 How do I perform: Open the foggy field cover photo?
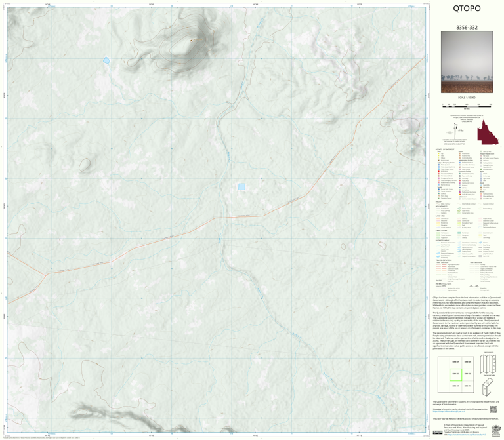tap(467, 62)
